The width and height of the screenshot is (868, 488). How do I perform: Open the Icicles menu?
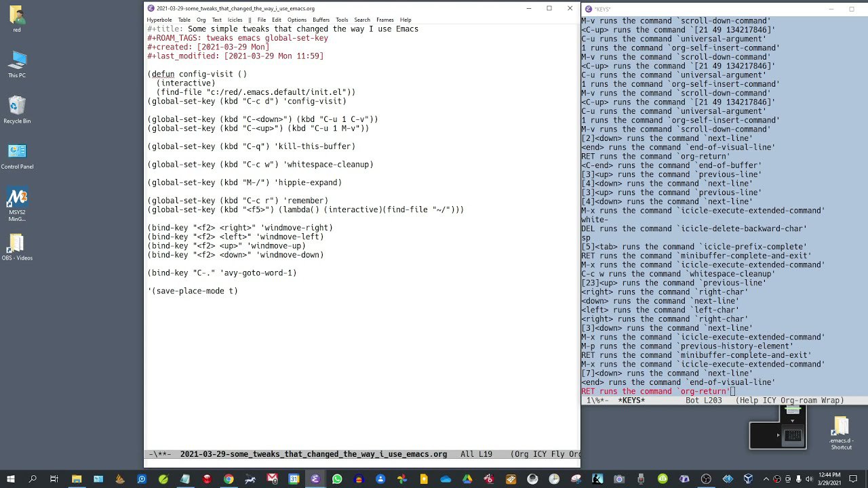point(235,20)
